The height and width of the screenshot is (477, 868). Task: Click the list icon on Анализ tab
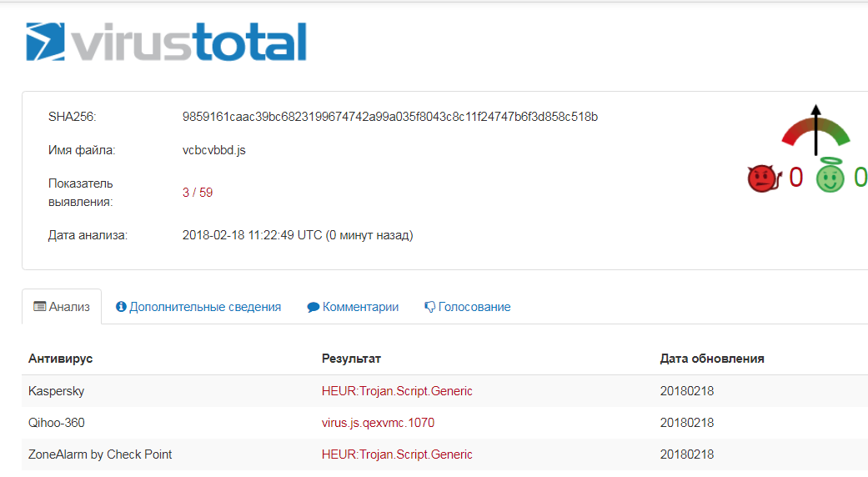tap(39, 307)
